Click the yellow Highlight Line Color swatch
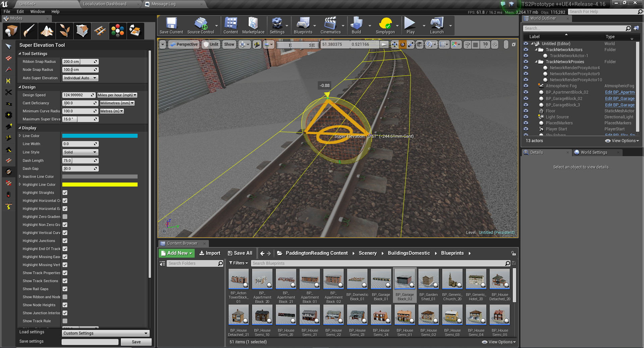644x348 pixels. [x=100, y=185]
